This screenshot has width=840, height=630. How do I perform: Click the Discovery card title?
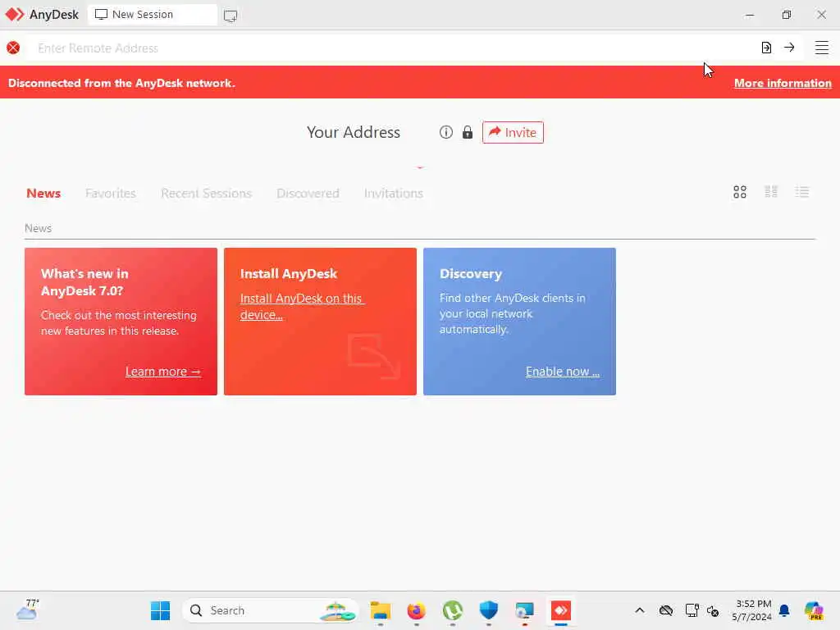(471, 274)
